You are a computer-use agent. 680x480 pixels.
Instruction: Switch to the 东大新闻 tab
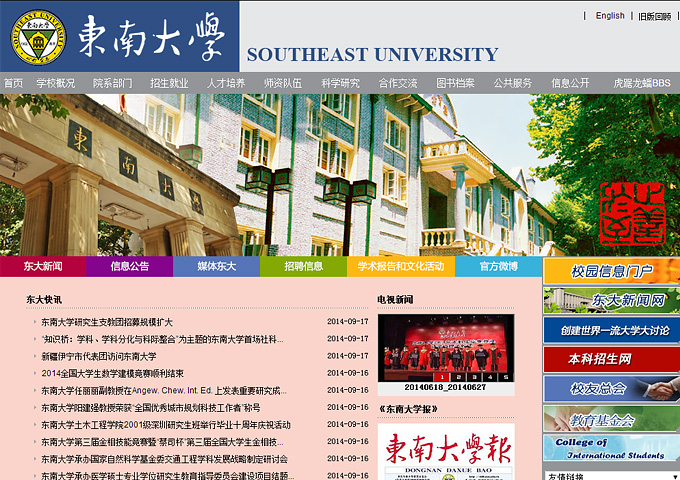pyautogui.click(x=43, y=266)
